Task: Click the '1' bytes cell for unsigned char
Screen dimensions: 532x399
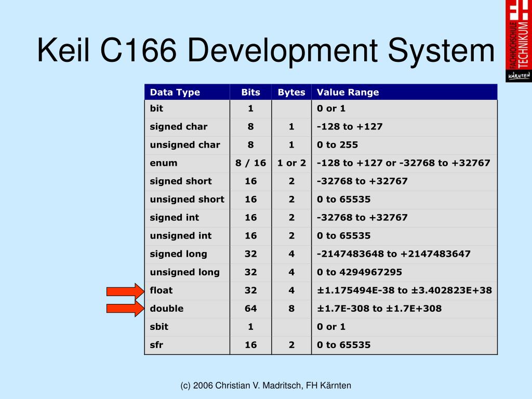Action: pos(291,145)
